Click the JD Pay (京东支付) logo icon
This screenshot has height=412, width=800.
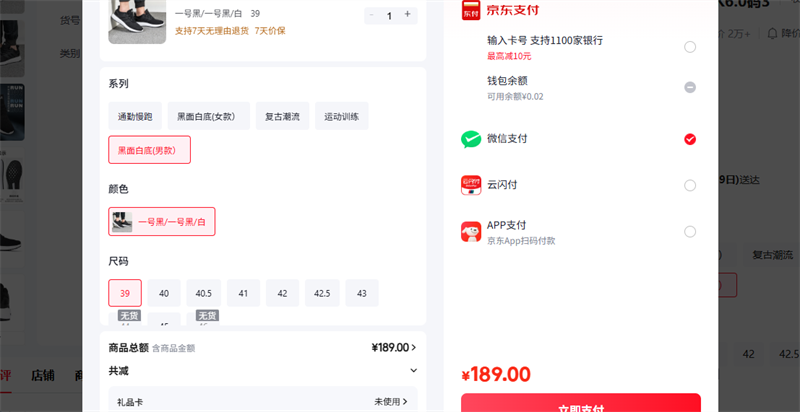click(471, 11)
